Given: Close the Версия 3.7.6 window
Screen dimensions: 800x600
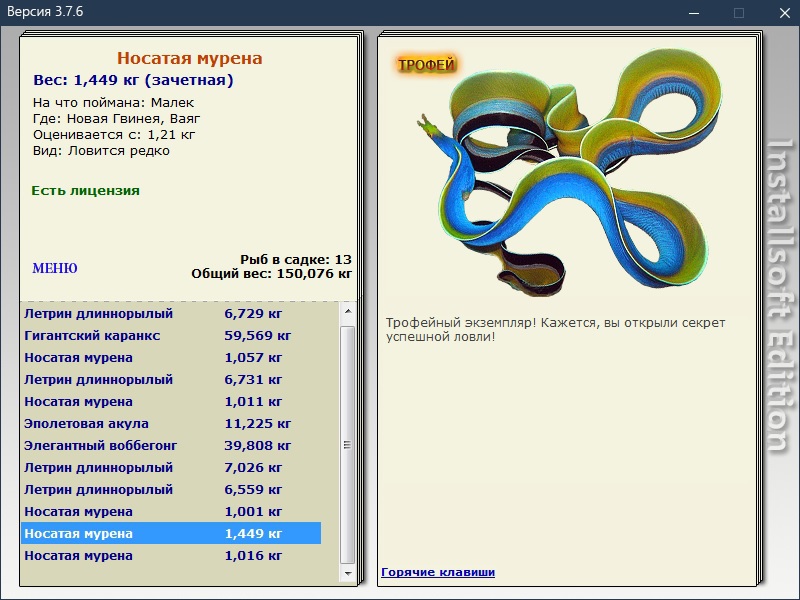Looking at the screenshot, I should [785, 13].
